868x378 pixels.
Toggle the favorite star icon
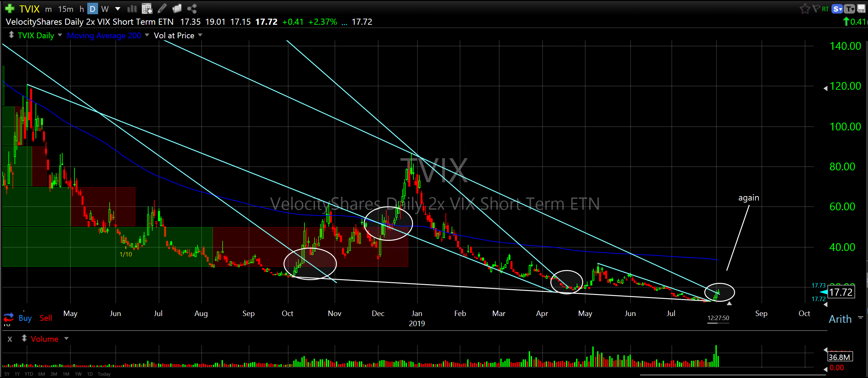pyautogui.click(x=804, y=9)
